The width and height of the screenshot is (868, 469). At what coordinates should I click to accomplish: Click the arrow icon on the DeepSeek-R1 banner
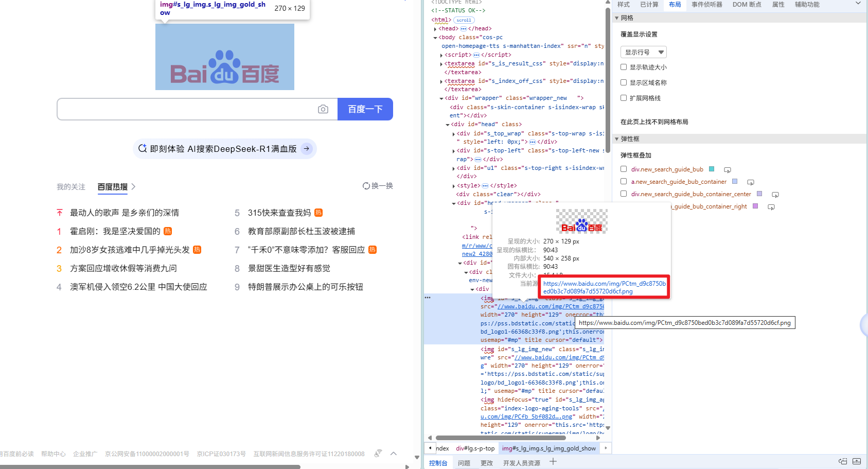tap(306, 149)
